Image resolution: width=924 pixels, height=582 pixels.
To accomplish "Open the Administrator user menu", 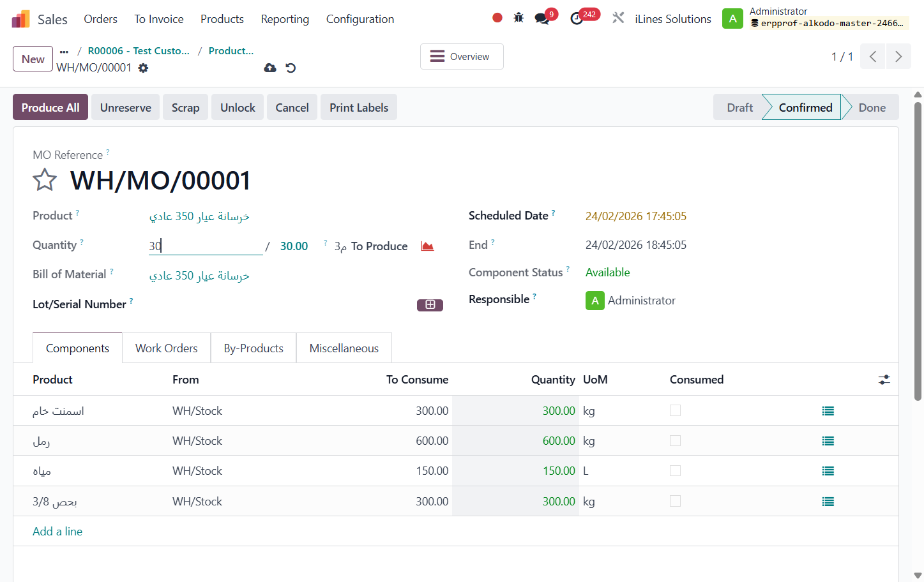I will [815, 18].
